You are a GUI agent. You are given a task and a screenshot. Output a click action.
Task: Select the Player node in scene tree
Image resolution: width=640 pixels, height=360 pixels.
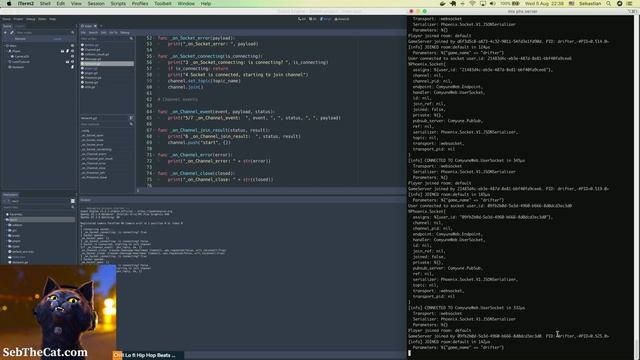[x=16, y=51]
